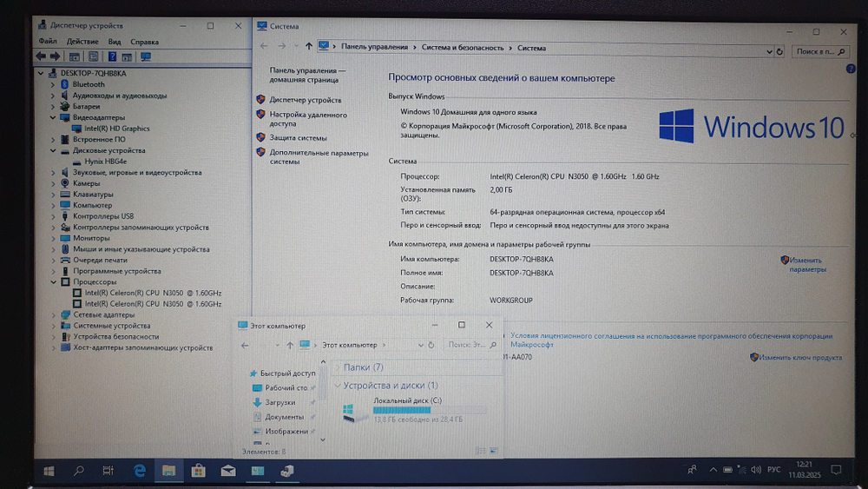This screenshot has height=489, width=868.
Task: Select Локальный диск (C:) drive
Action: point(414,410)
